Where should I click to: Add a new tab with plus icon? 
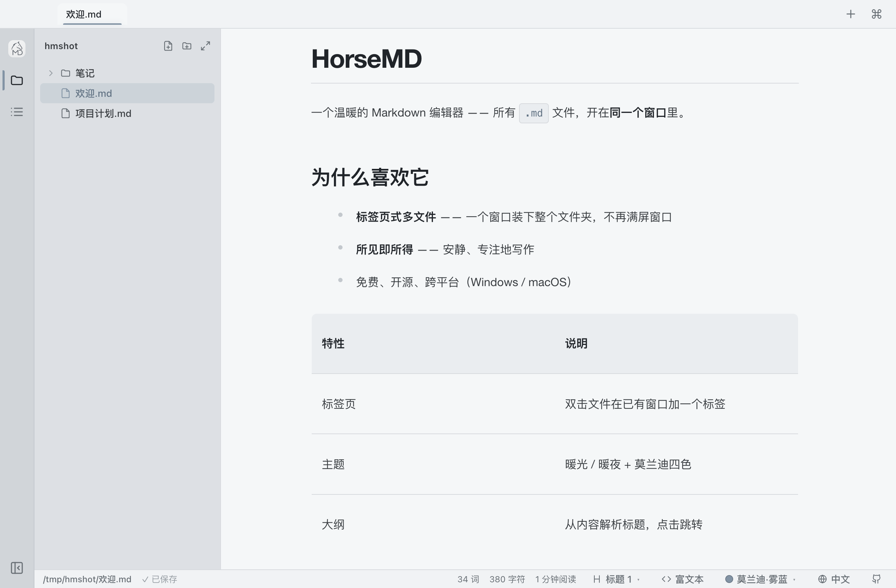click(851, 14)
